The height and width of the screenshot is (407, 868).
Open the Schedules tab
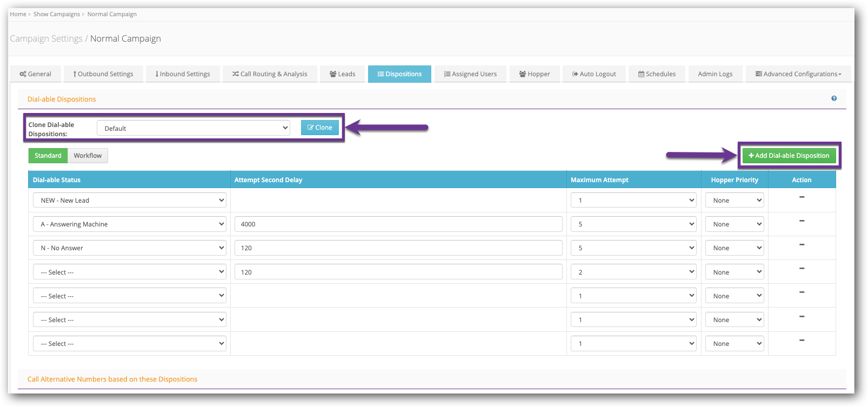(x=657, y=74)
